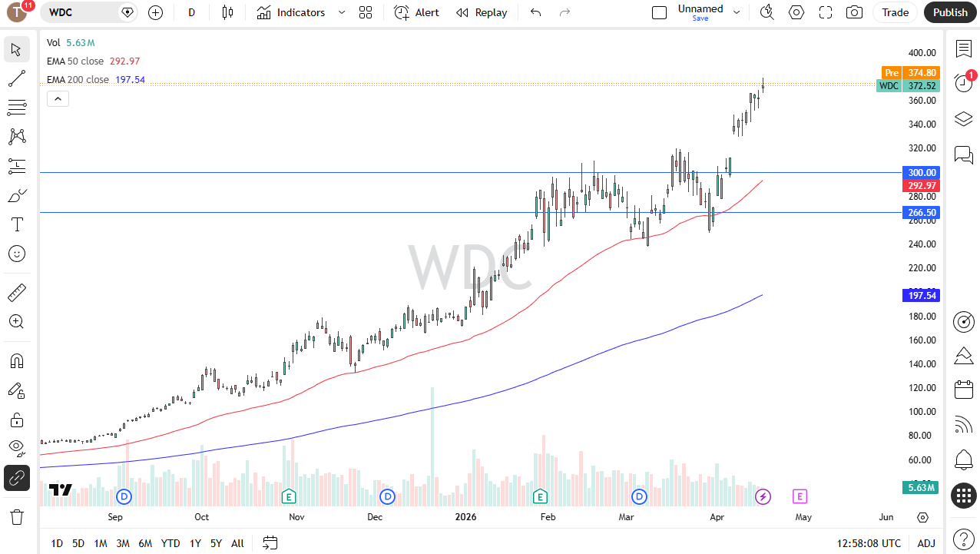Open the forecasting and measurement tools
This screenshot has width=980, height=554.
[17, 166]
